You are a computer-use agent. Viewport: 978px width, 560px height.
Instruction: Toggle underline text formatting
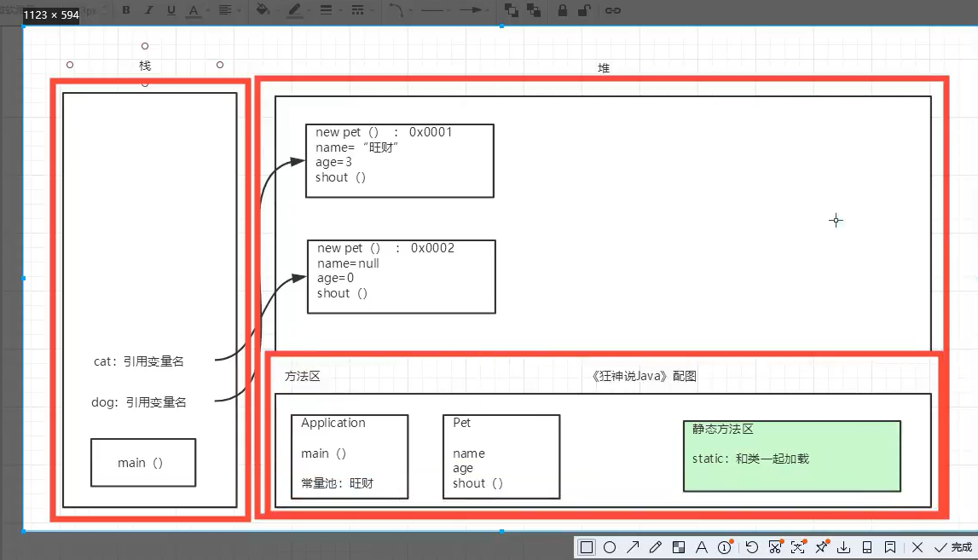coord(171,10)
